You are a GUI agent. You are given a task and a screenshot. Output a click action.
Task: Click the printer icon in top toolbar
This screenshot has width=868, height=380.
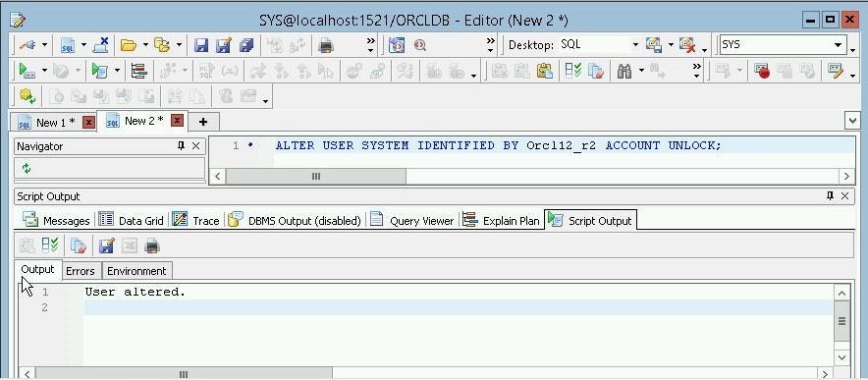click(326, 45)
